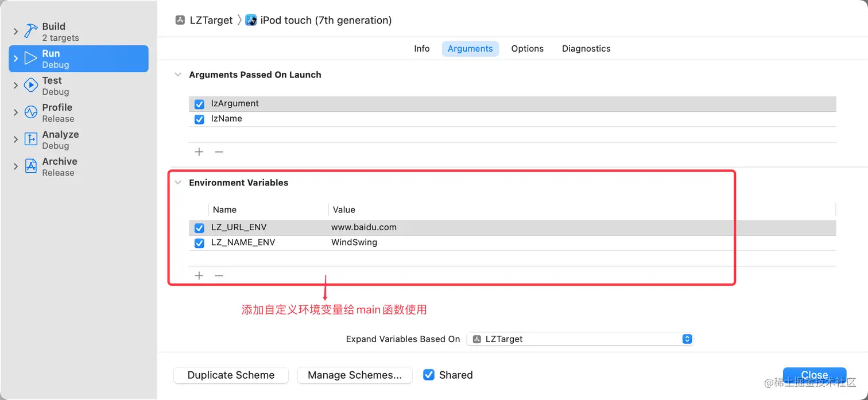The height and width of the screenshot is (400, 868).
Task: Toggle the lzArgument checkbox
Action: (199, 104)
